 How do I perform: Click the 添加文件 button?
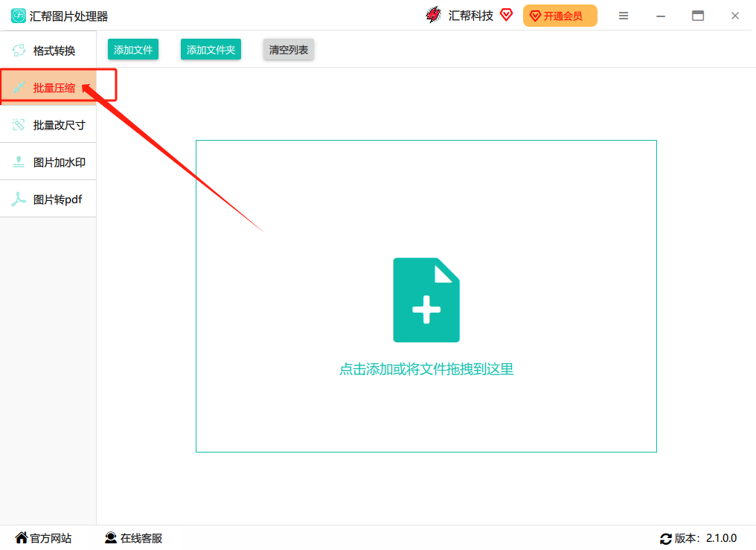[133, 50]
